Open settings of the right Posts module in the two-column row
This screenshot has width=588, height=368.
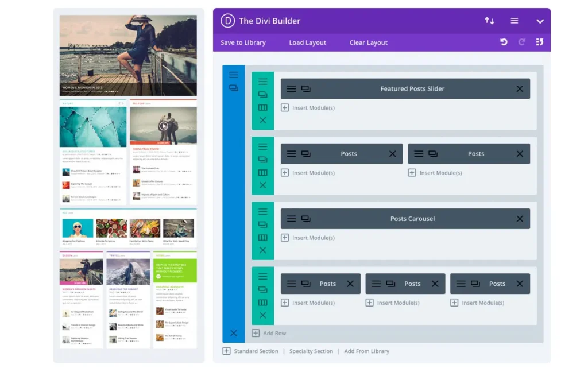[419, 154]
